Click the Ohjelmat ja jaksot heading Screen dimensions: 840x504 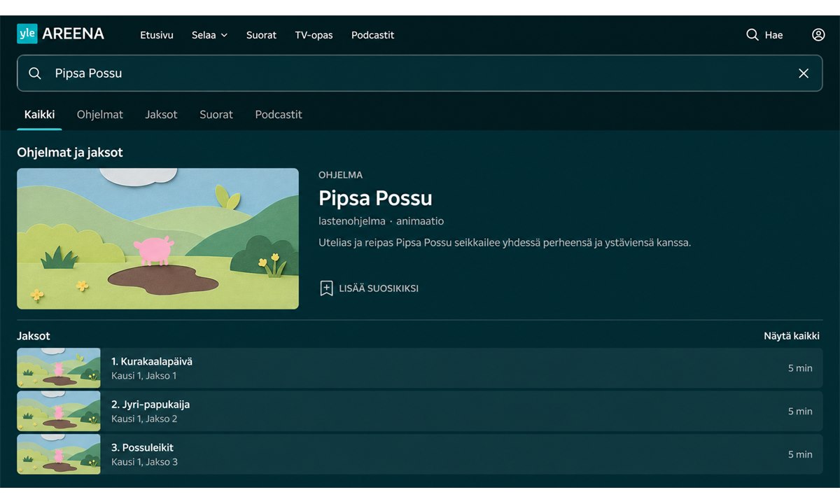click(x=70, y=153)
